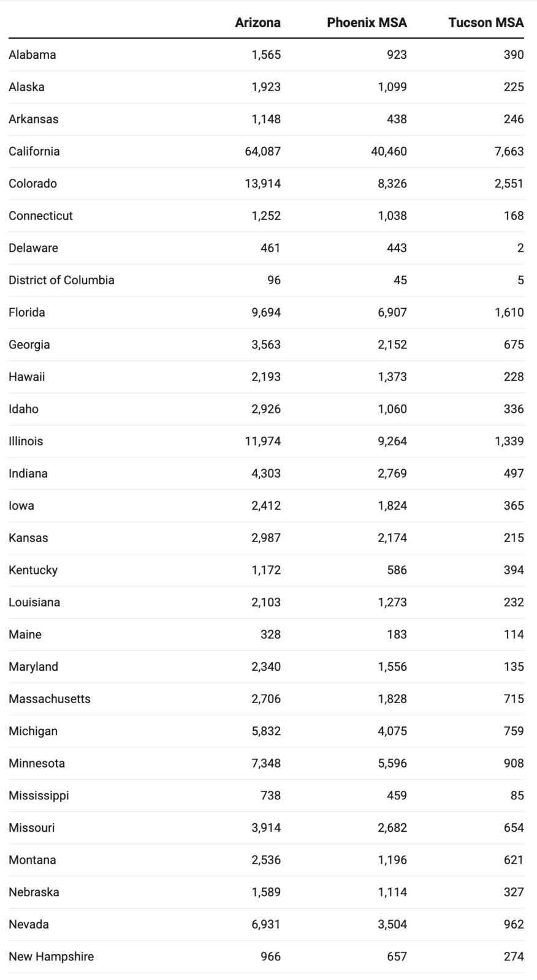
Task: Click the Nevada row label
Action: 29,924
